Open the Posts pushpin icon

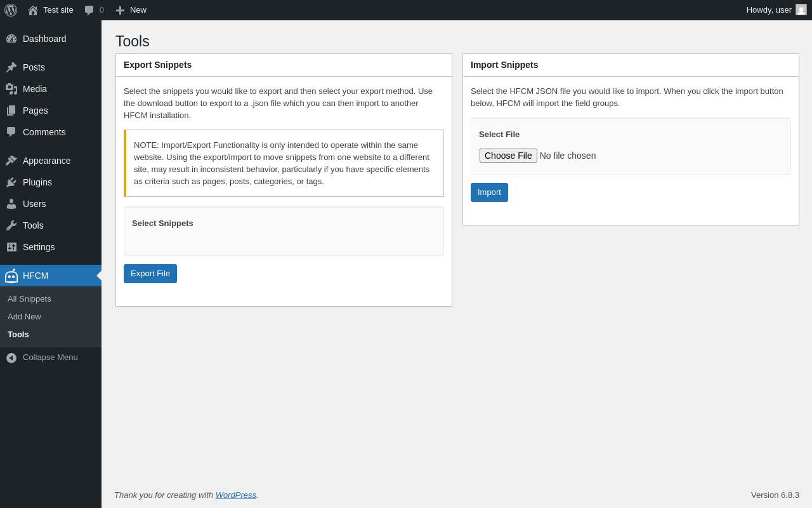click(11, 67)
